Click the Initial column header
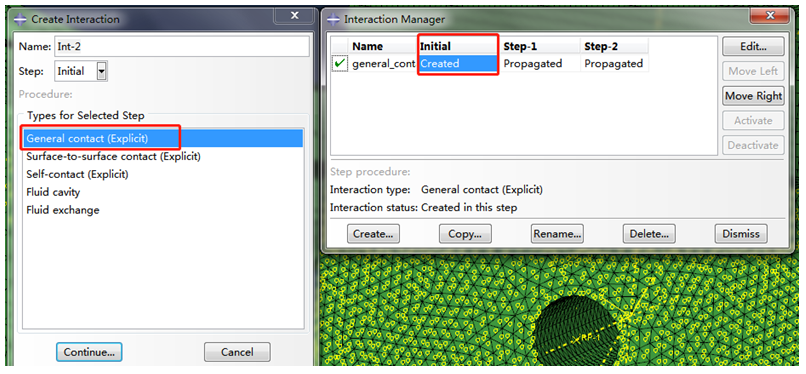The image size is (806, 374). point(458,46)
